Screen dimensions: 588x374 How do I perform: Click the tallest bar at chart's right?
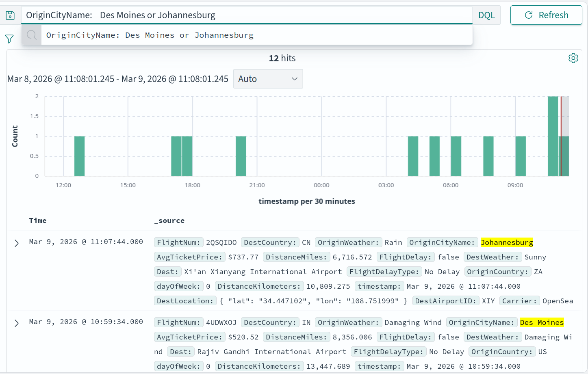point(553,136)
